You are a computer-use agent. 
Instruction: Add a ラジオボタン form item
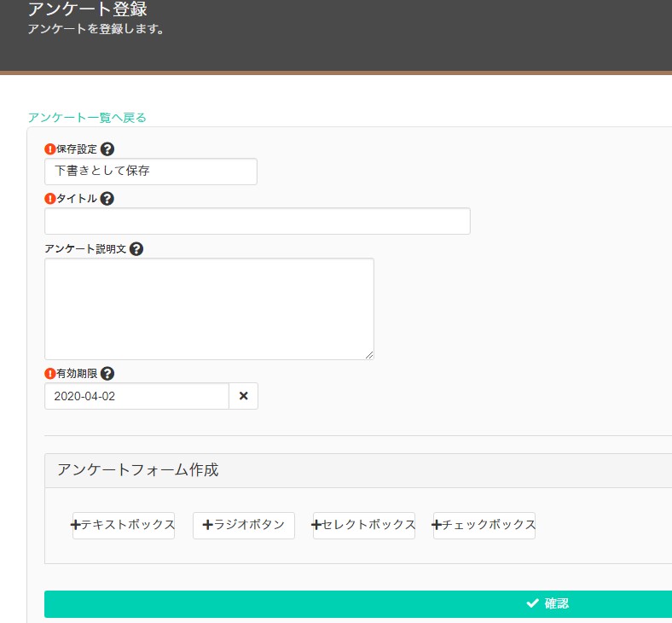[243, 525]
